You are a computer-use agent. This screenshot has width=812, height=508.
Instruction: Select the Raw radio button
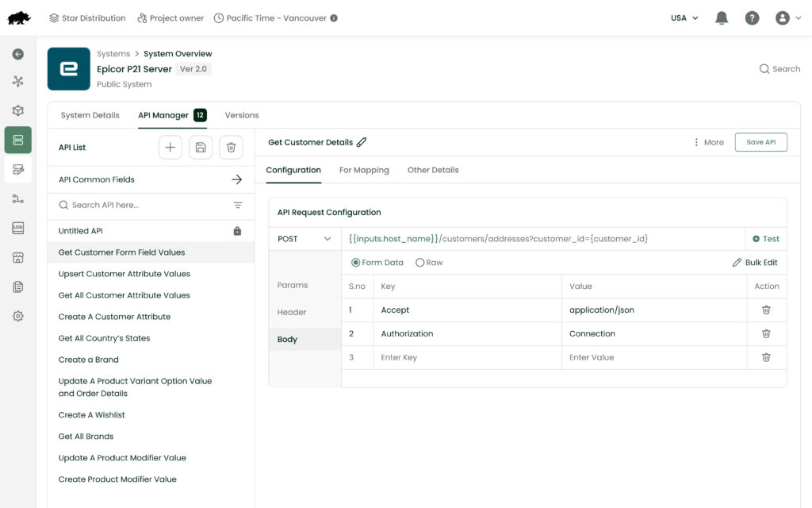click(x=420, y=263)
